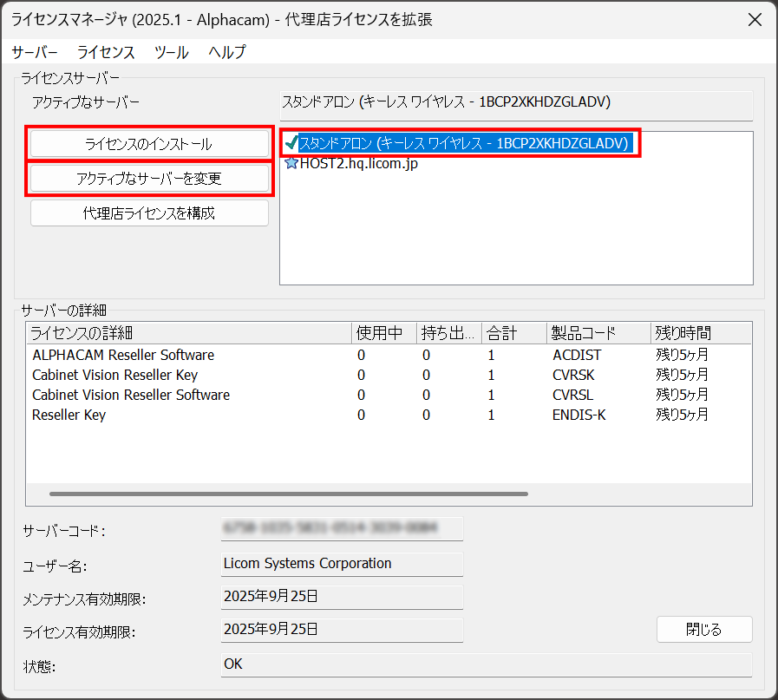Click the ライセンス有効期限 date field

coord(342,630)
